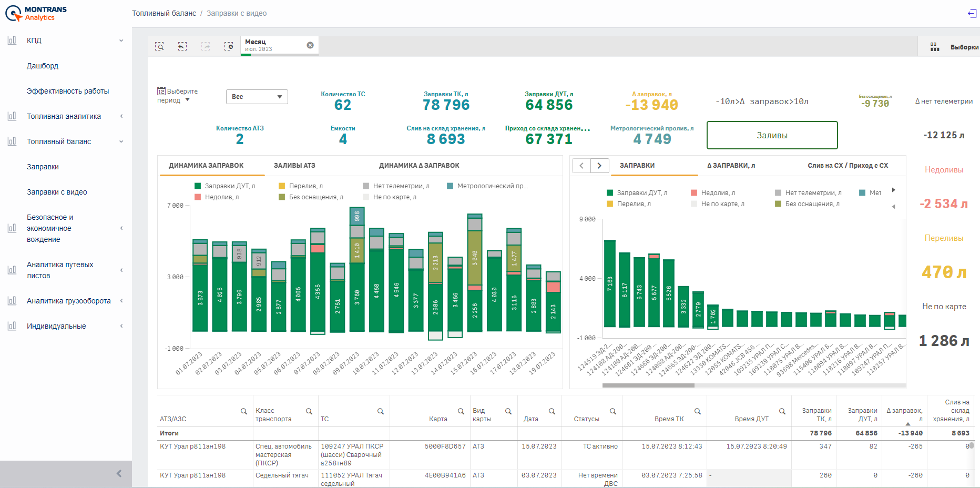
Task: Clear all selections with toolbar icon
Action: coord(229,46)
